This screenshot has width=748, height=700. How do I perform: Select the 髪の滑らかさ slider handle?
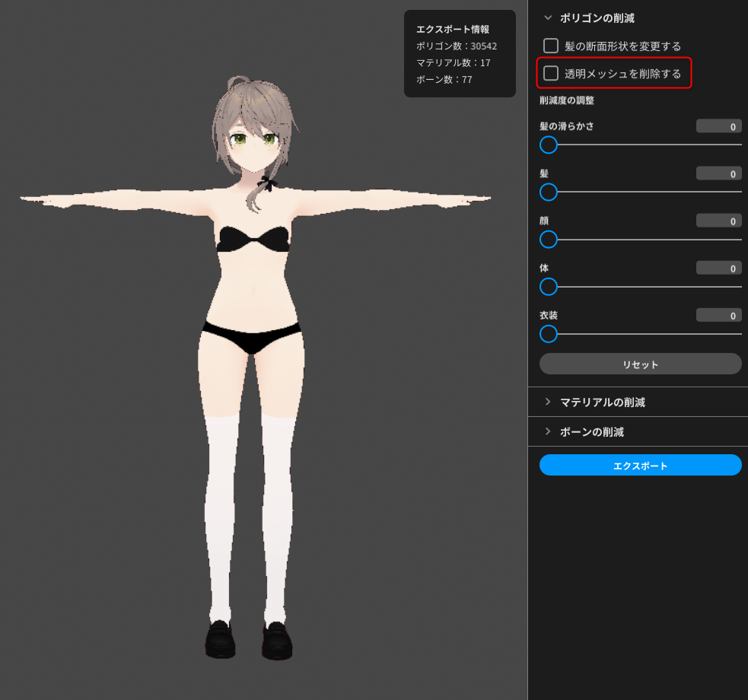click(549, 145)
